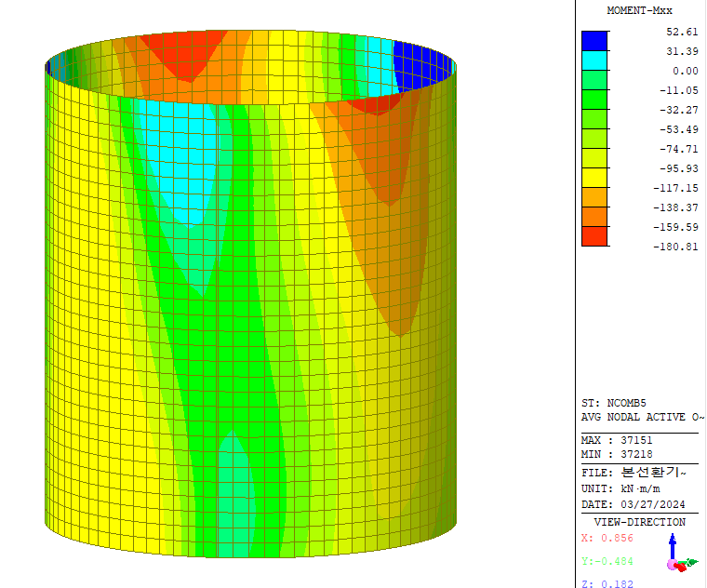The height and width of the screenshot is (588, 707).
Task: Click the legend value -138.37
Action: [676, 207]
